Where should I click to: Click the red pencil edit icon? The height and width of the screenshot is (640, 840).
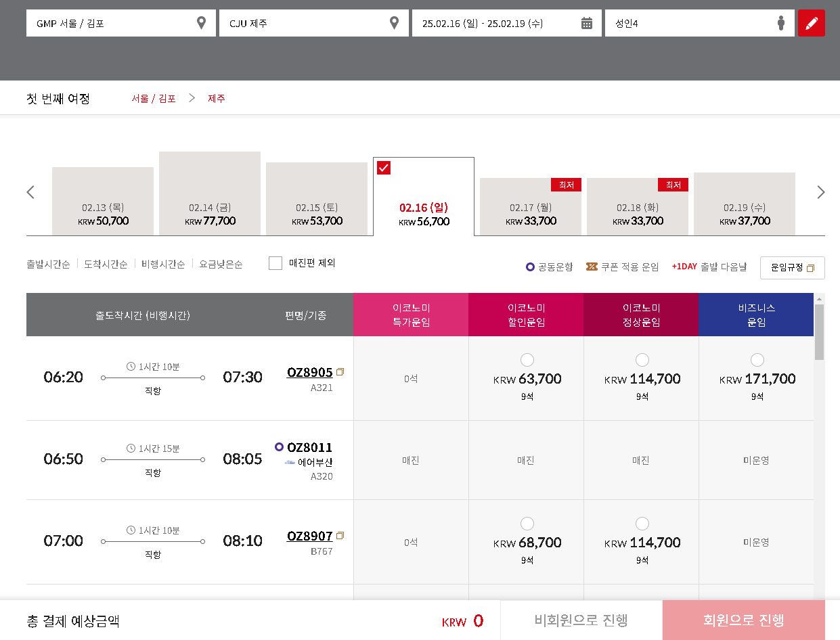pos(811,22)
